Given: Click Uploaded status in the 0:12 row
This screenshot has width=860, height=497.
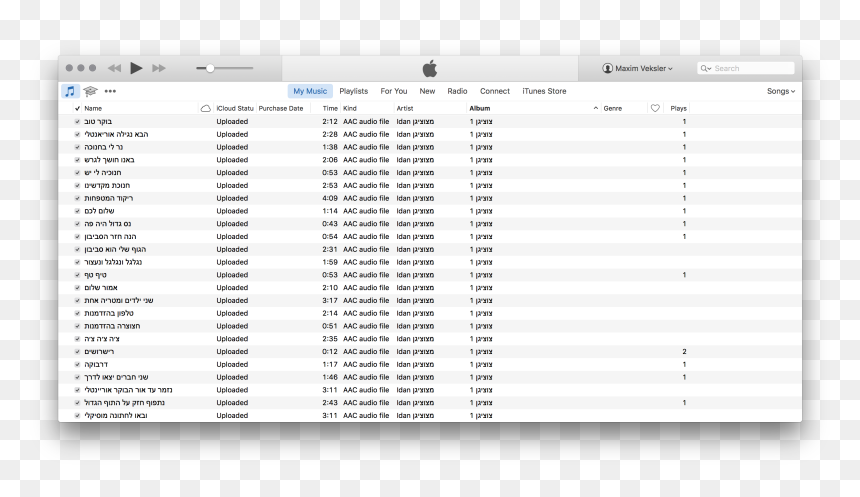Looking at the screenshot, I should 232,352.
